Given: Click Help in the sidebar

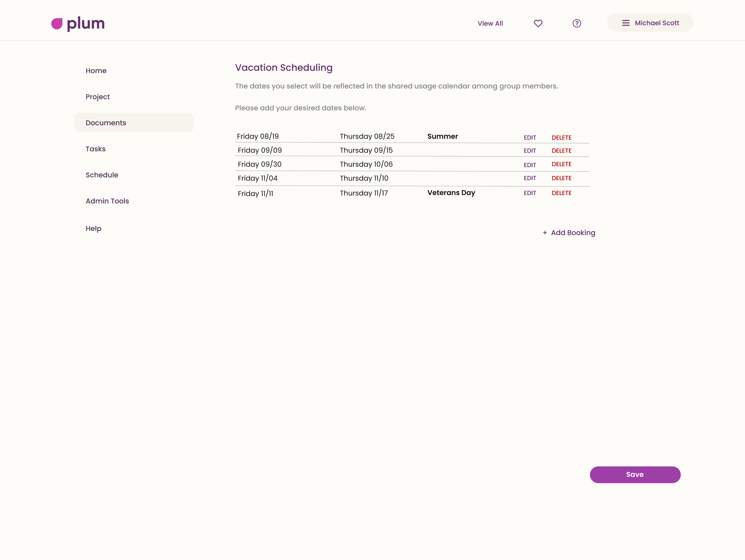Looking at the screenshot, I should tap(93, 228).
